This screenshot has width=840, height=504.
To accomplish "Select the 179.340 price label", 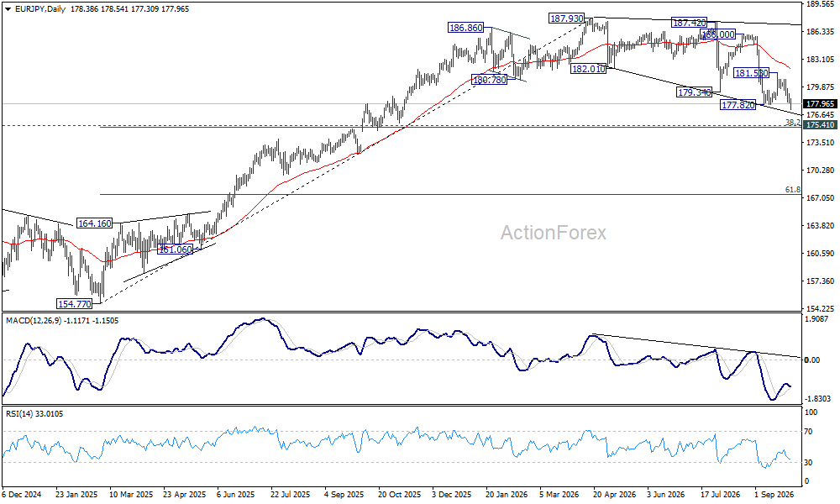I will click(695, 92).
